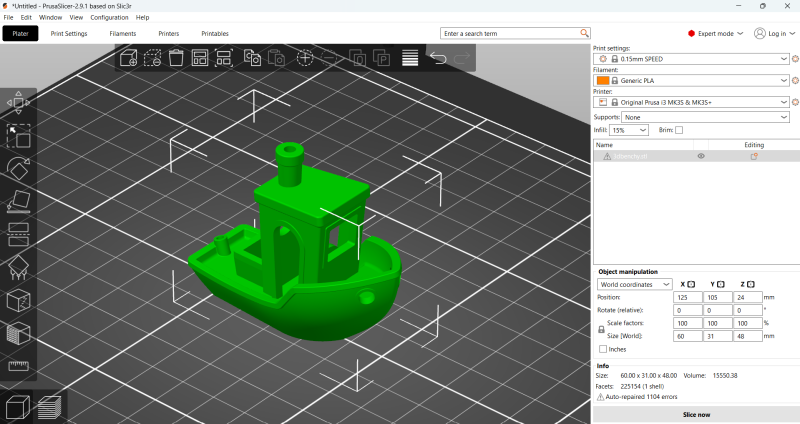The image size is (800, 424).
Task: Select the Measure ruler tool
Action: point(18,365)
